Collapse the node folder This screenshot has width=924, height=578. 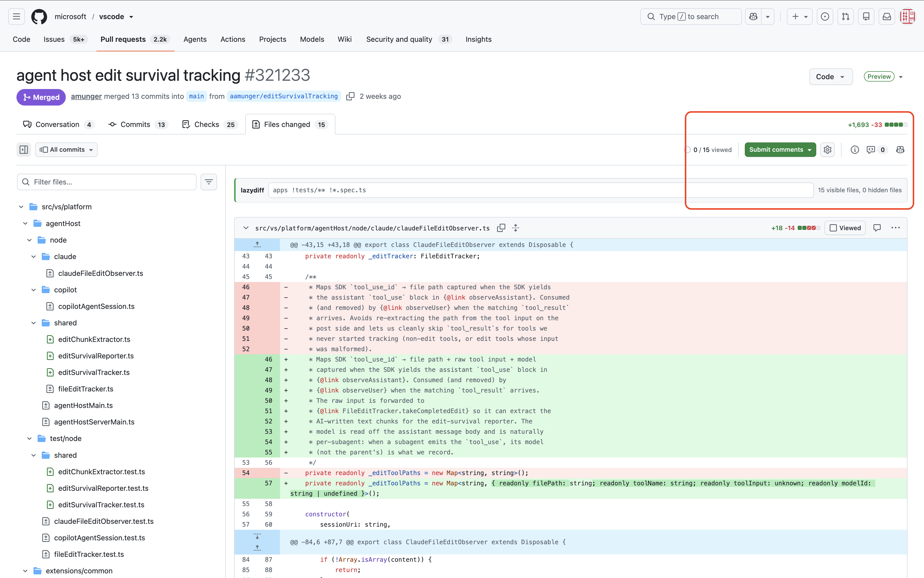click(29, 240)
